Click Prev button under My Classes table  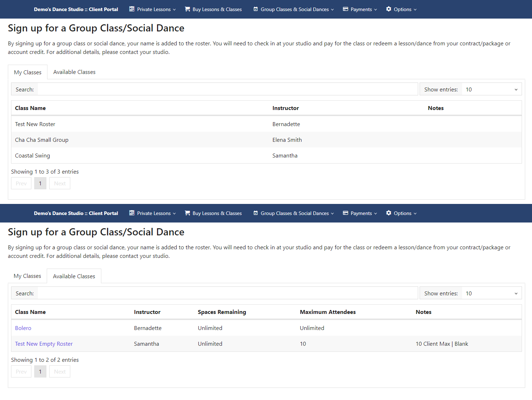(21, 183)
